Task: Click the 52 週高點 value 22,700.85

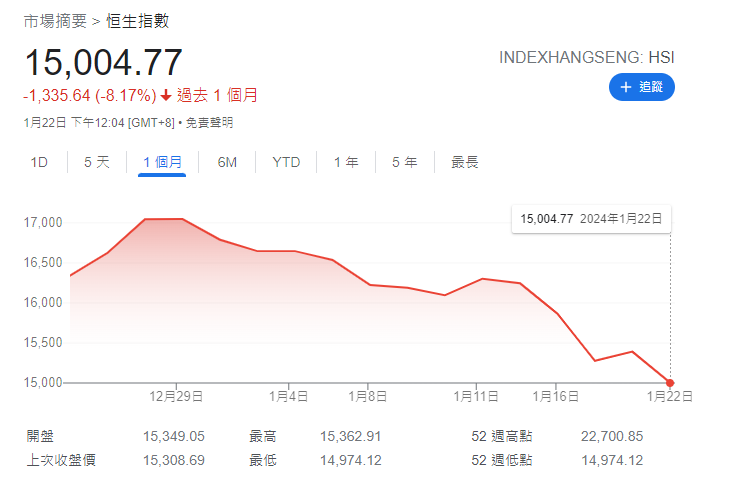Action: (611, 437)
